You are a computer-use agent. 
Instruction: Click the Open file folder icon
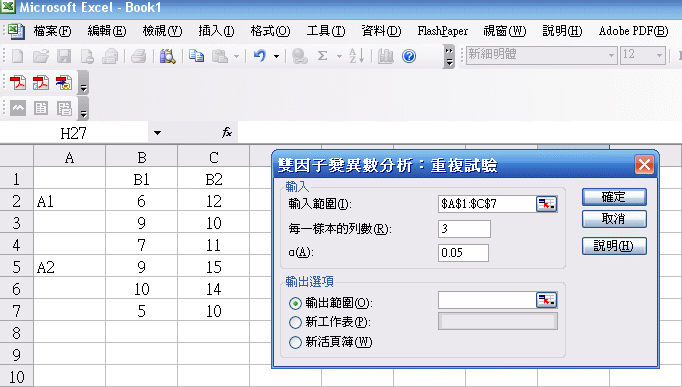tap(41, 56)
